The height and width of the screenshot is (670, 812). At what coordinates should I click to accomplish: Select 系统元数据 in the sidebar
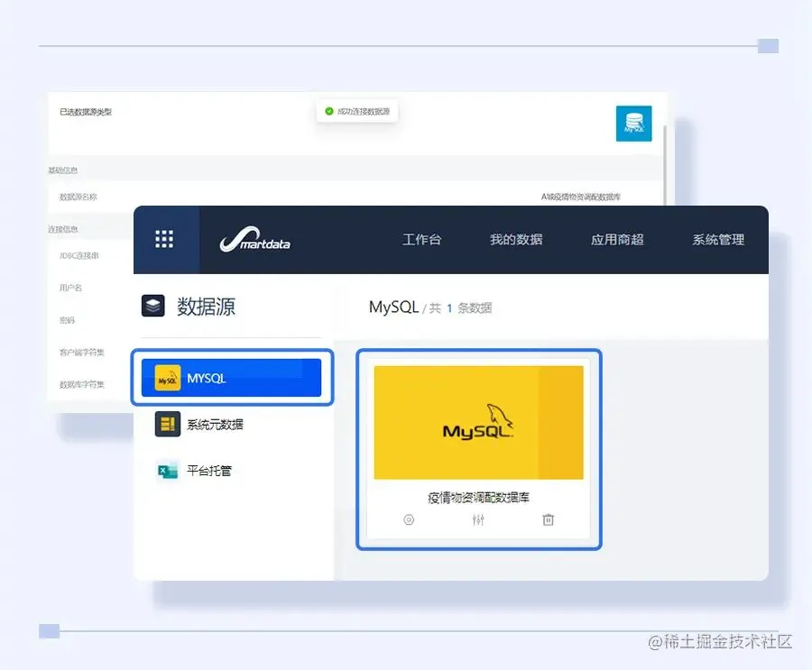(x=215, y=425)
